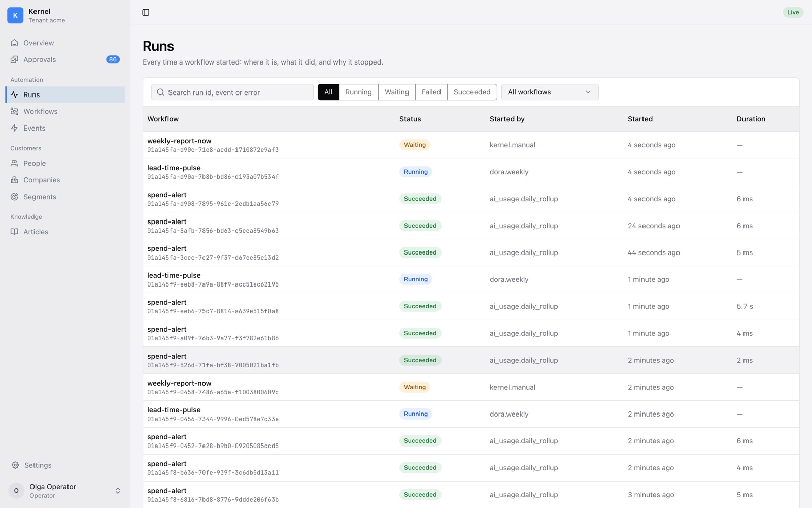Open run 01a145fa-d90c-71e8-acdd-1710872e9af3
The width and height of the screenshot is (812, 508).
[x=471, y=145]
